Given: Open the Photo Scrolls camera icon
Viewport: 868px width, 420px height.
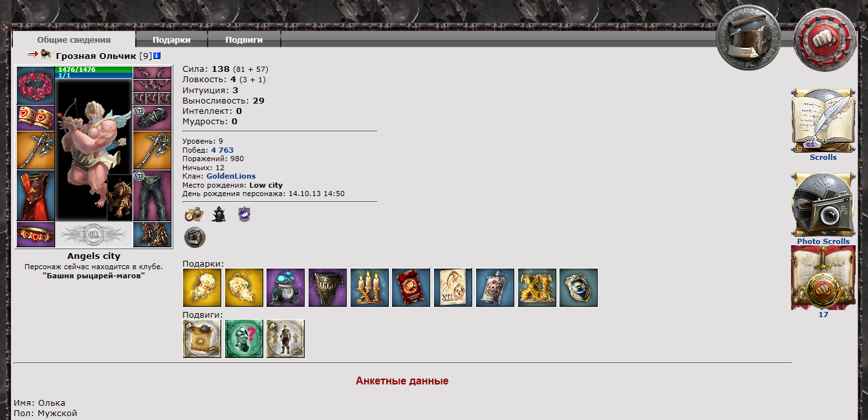Looking at the screenshot, I should click(823, 204).
